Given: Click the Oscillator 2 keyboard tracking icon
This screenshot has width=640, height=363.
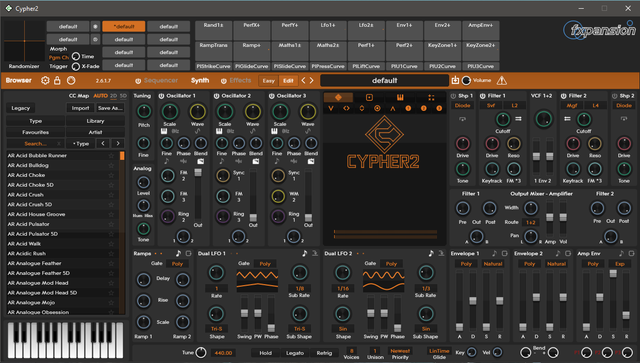Looking at the screenshot, I should 219,131.
